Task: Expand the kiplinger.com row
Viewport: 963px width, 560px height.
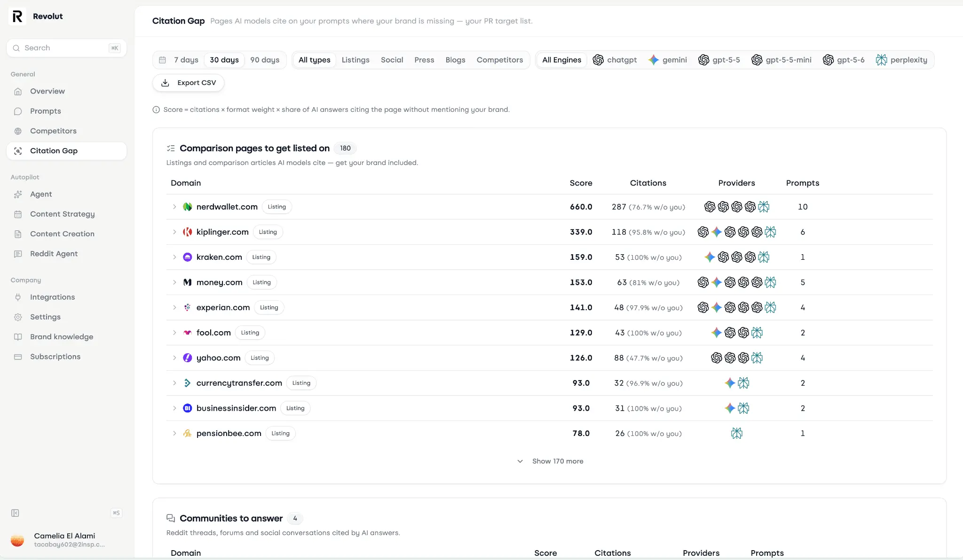Action: pos(174,232)
